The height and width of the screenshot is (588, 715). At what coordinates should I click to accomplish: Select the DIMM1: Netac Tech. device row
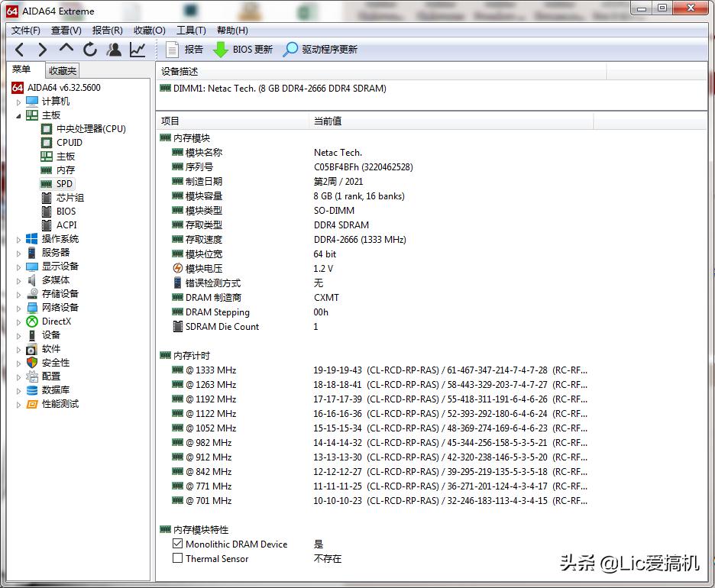click(x=273, y=89)
